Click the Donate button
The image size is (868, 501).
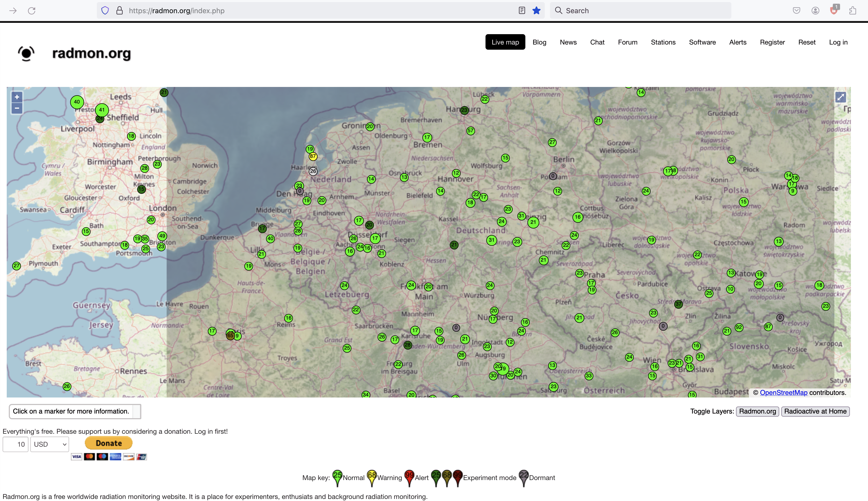pyautogui.click(x=109, y=443)
